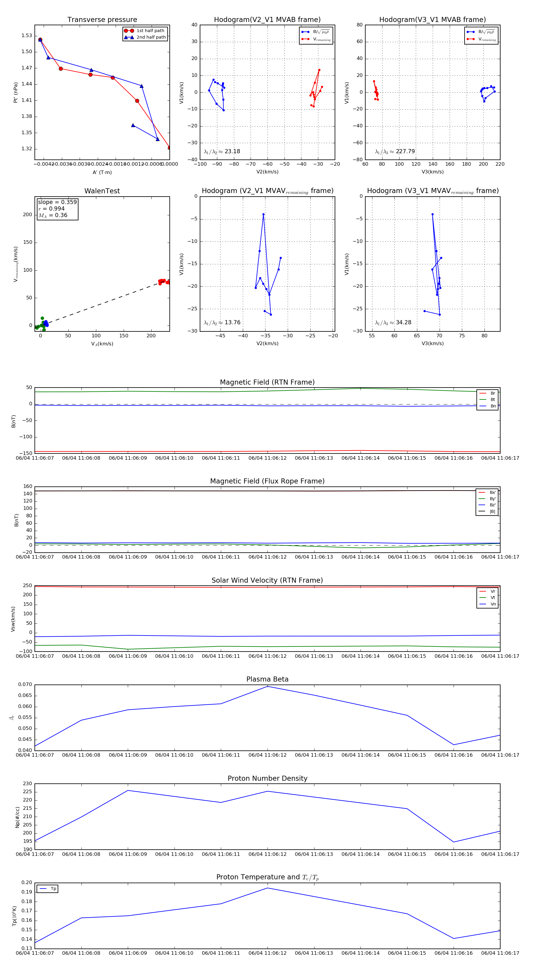535x980 pixels.
Task: Click the λ1/λ2 ≈ 13.76 annotation
Action: [222, 323]
